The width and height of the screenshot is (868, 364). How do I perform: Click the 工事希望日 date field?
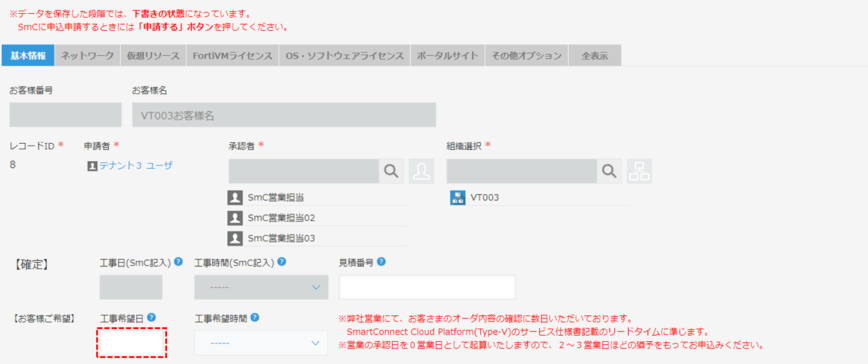(x=132, y=343)
